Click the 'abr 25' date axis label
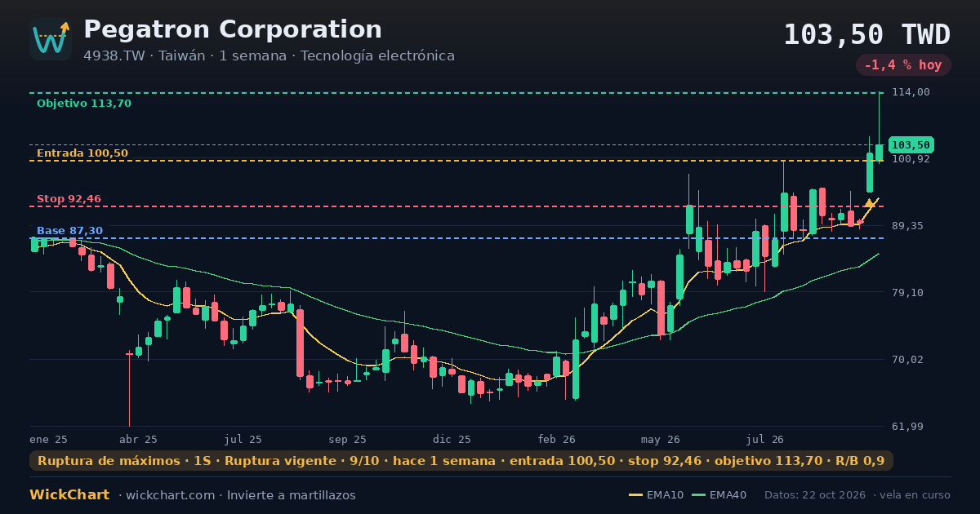 (138, 439)
